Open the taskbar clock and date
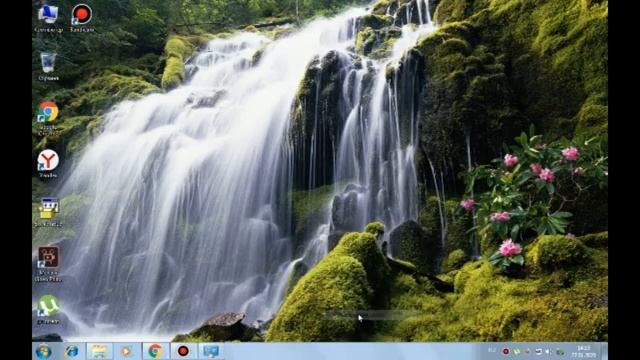 (x=584, y=351)
